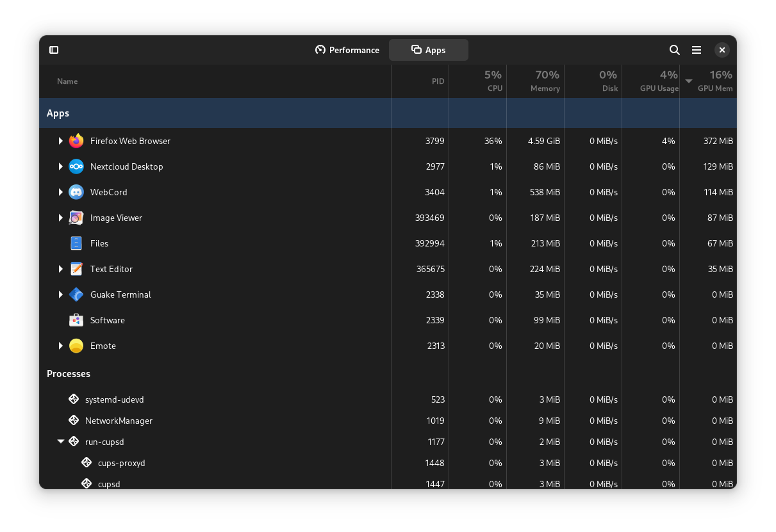Click the WebCord app icon
Image resolution: width=776 pixels, height=532 pixels.
pos(76,192)
